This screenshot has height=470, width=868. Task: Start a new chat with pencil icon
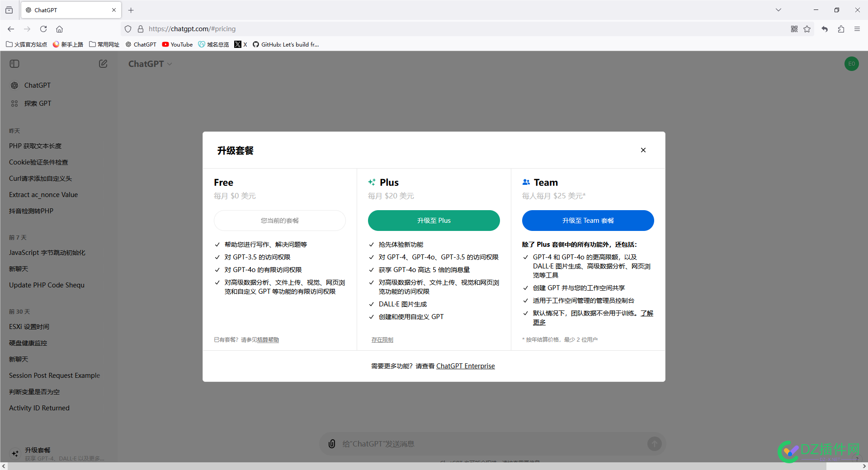103,64
